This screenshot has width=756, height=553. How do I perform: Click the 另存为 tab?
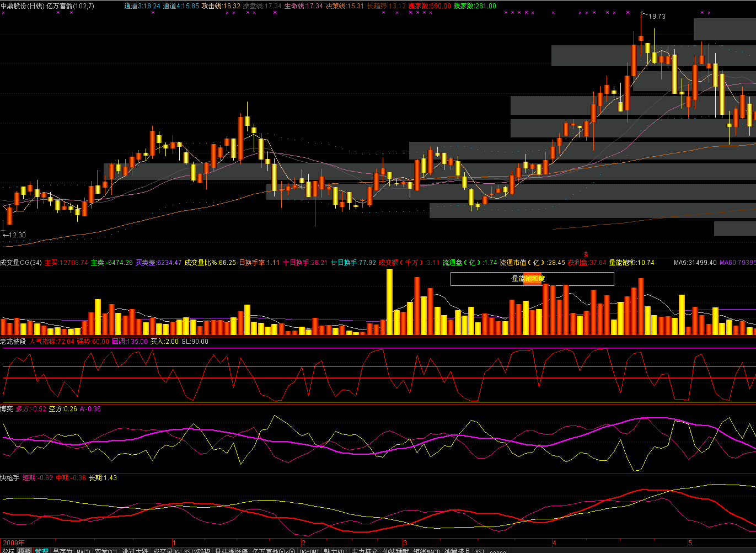tap(62, 550)
